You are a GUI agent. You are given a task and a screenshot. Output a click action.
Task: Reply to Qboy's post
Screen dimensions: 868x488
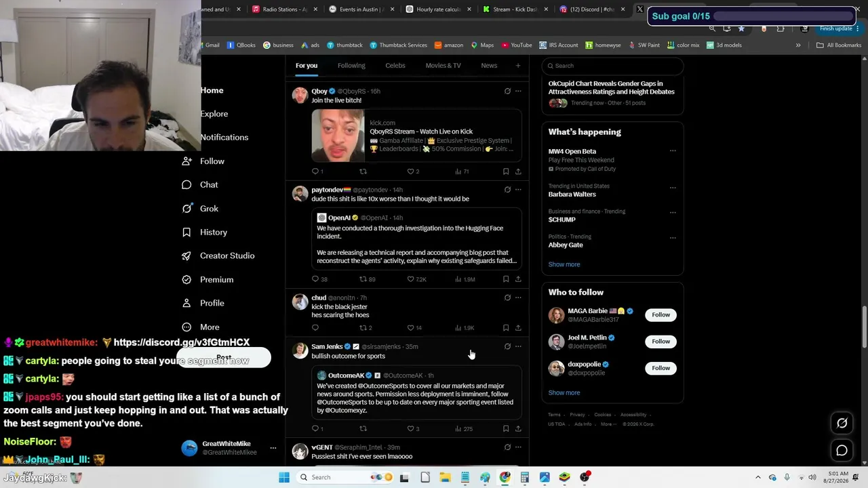pos(315,171)
